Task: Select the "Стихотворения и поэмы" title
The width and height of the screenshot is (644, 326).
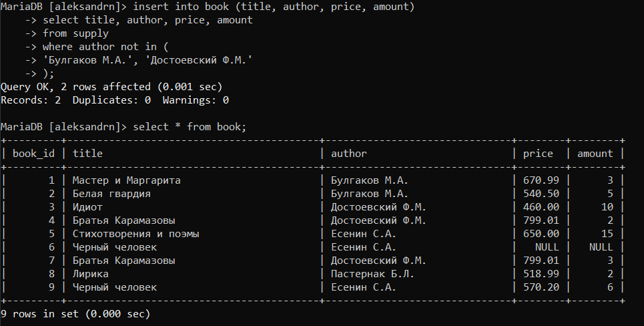Action: click(x=136, y=234)
